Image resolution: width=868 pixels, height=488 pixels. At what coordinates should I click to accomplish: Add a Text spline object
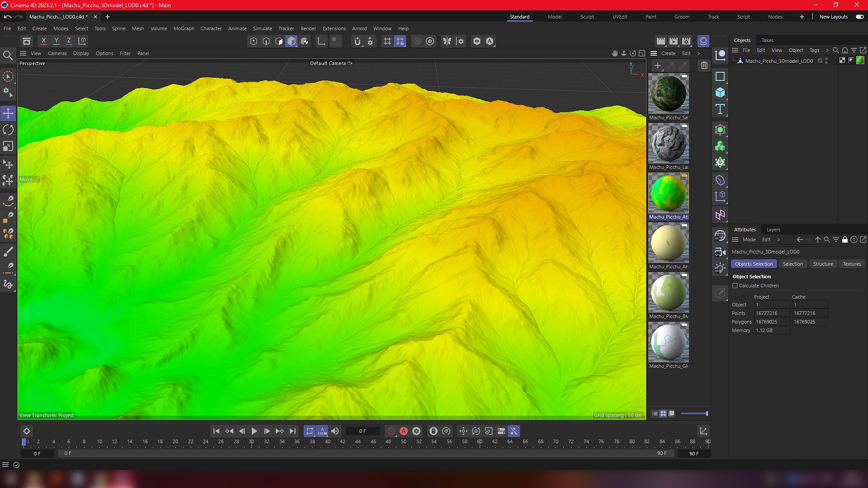pyautogui.click(x=720, y=109)
